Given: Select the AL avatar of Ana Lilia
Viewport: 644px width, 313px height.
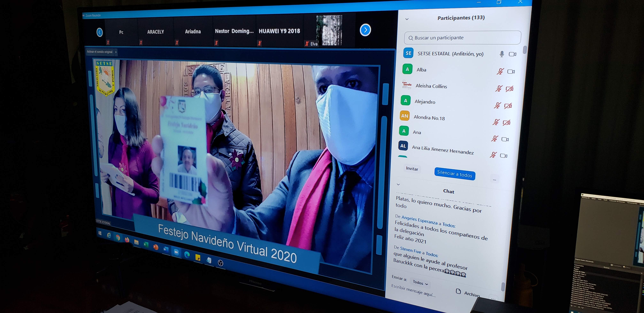Looking at the screenshot, I should pyautogui.click(x=403, y=146).
